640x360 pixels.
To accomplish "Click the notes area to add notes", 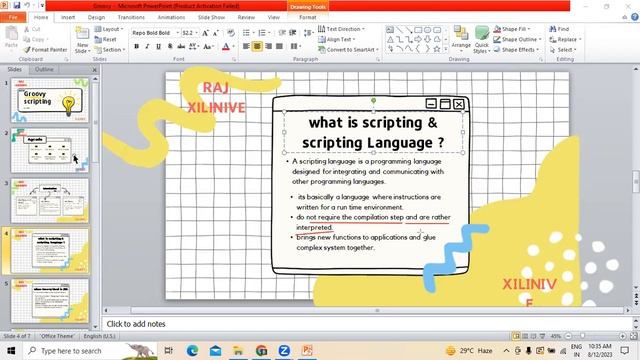I will pyautogui.click(x=367, y=324).
